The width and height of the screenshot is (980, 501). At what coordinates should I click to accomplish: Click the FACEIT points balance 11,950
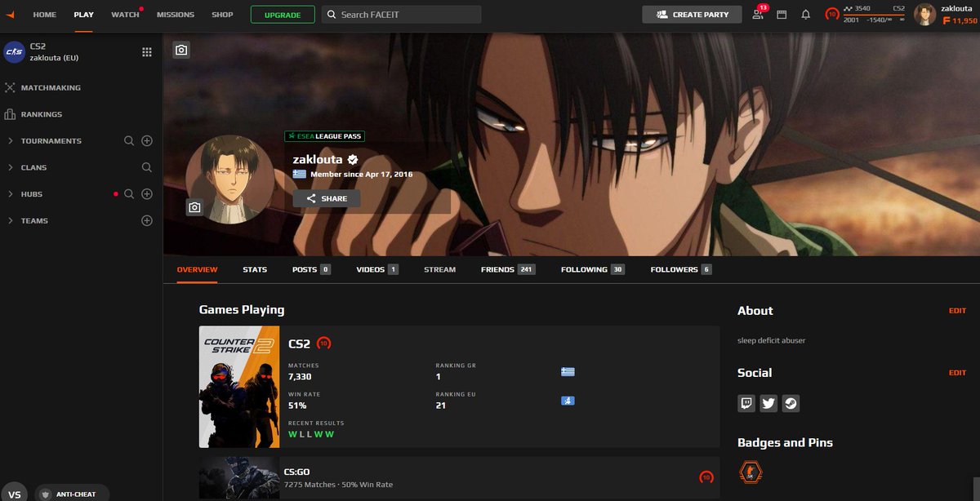point(960,20)
